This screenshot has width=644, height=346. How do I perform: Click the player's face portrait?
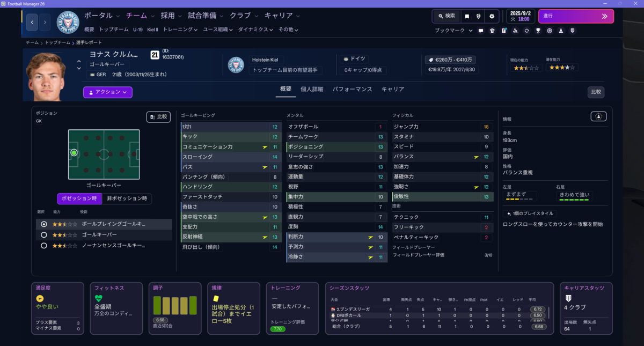[x=46, y=76]
